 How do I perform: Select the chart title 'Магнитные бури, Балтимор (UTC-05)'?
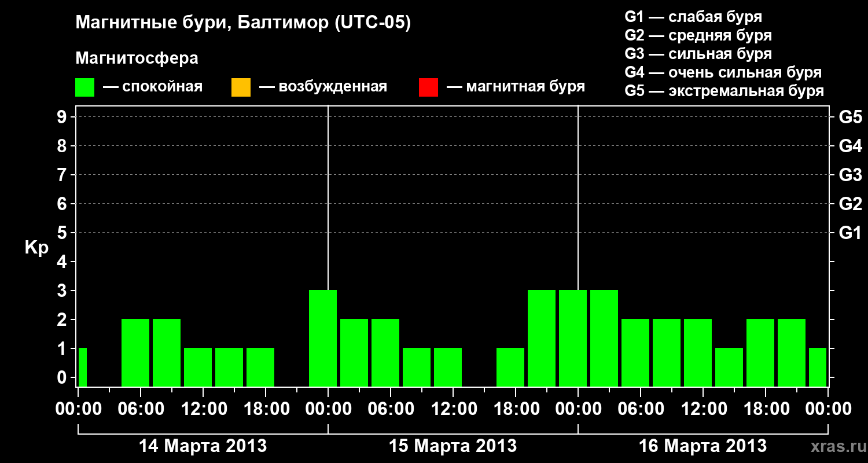[243, 24]
